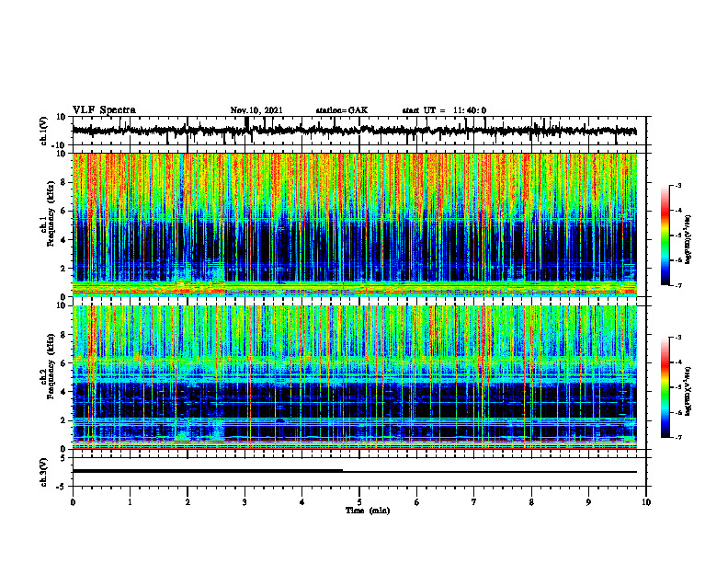This screenshot has height=563, width=728.
Task: Click time axis tick label "3"
Action: [x=245, y=502]
